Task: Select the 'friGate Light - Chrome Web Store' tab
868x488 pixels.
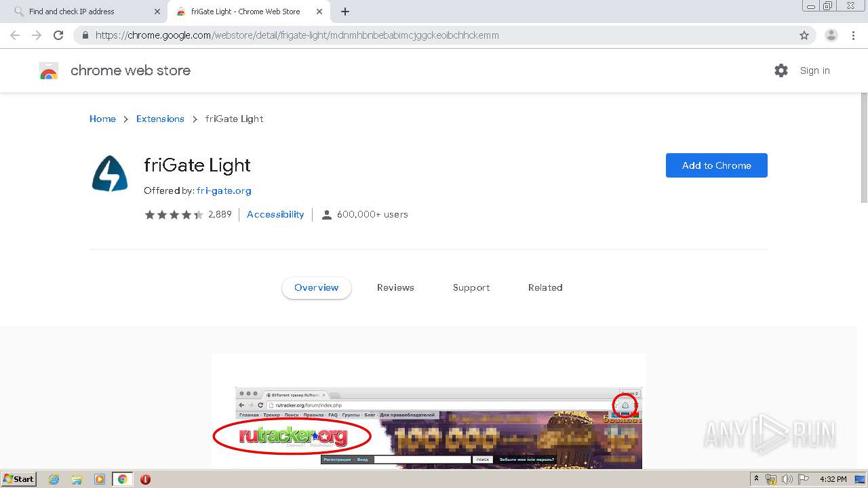Action: tap(248, 12)
